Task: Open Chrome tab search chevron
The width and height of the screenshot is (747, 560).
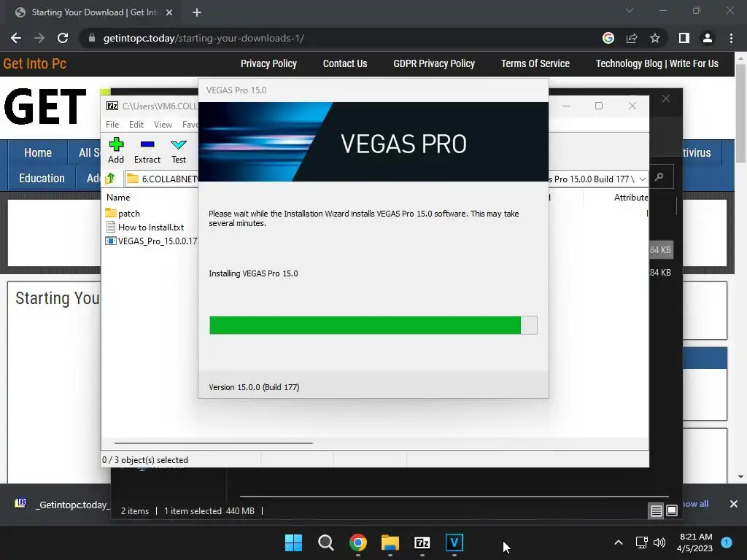Action: pyautogui.click(x=630, y=10)
